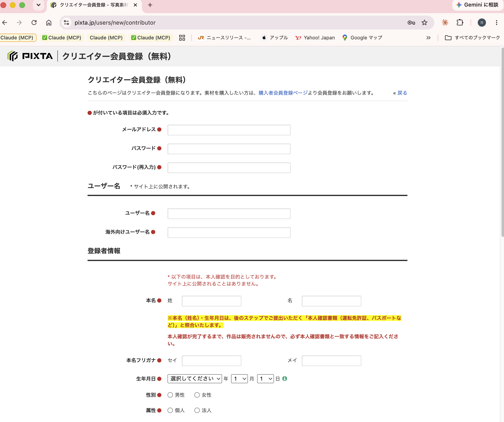This screenshot has width=504, height=422.
Task: Focus the パスワード field
Action: [229, 149]
